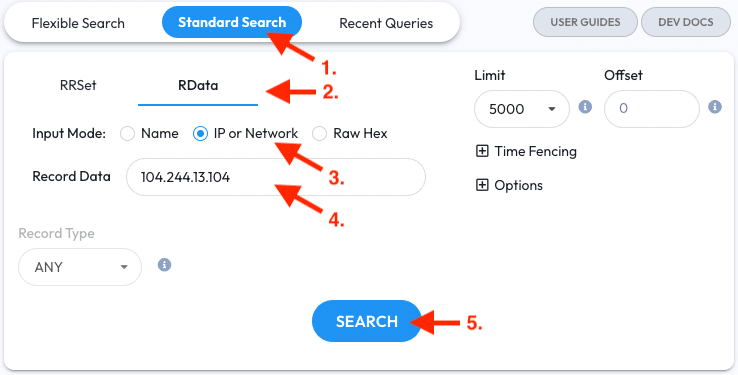View the Recent Queries tab

tap(386, 23)
